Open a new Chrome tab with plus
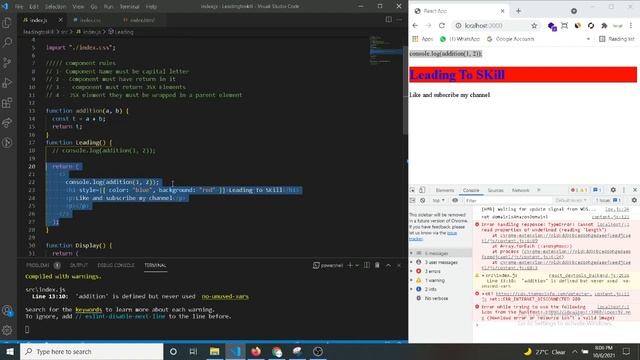 (x=518, y=11)
